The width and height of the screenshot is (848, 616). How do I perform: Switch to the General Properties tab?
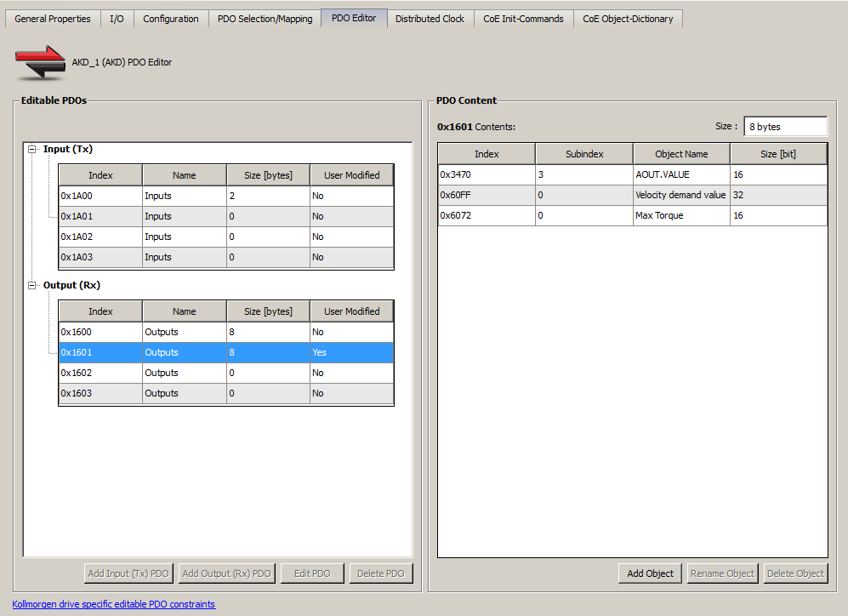coord(53,19)
